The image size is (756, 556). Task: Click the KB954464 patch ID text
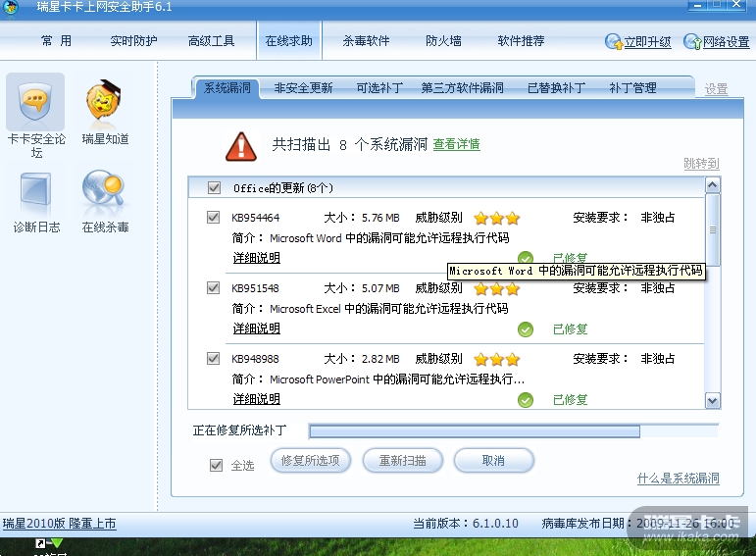(x=256, y=218)
